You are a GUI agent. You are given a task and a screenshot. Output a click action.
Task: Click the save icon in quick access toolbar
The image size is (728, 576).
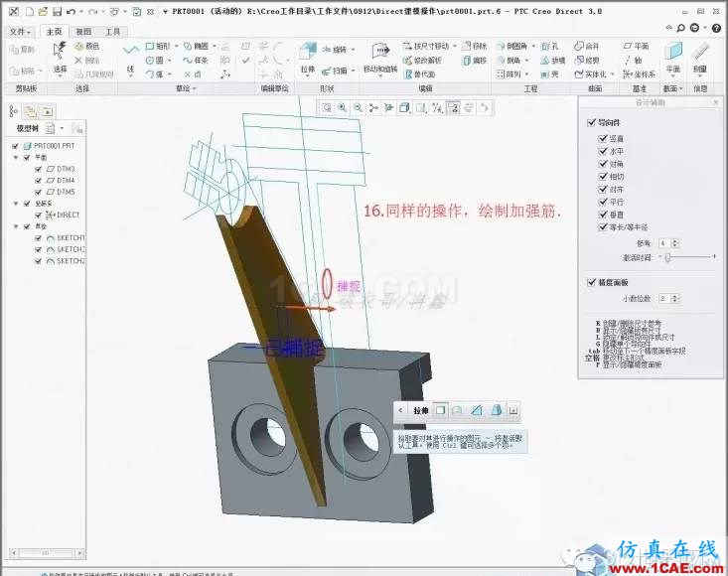(57, 12)
